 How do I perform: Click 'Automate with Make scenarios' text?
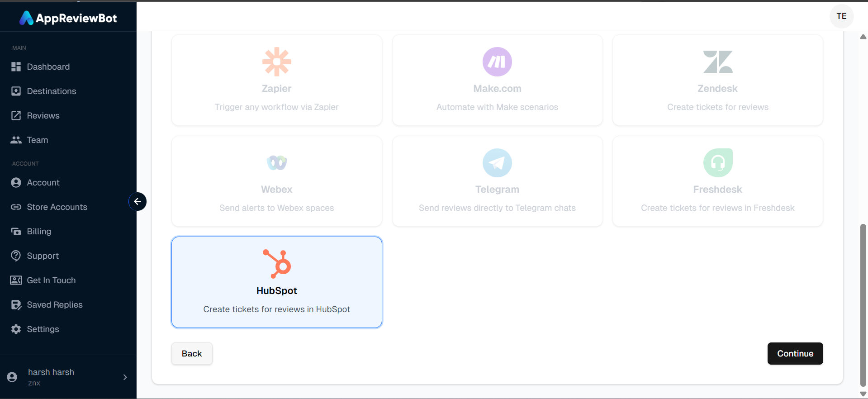pos(497,107)
